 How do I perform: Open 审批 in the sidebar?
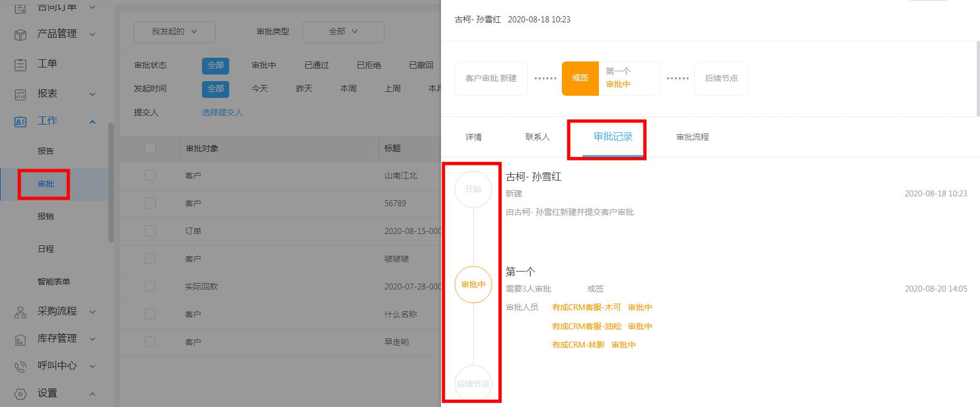(46, 184)
